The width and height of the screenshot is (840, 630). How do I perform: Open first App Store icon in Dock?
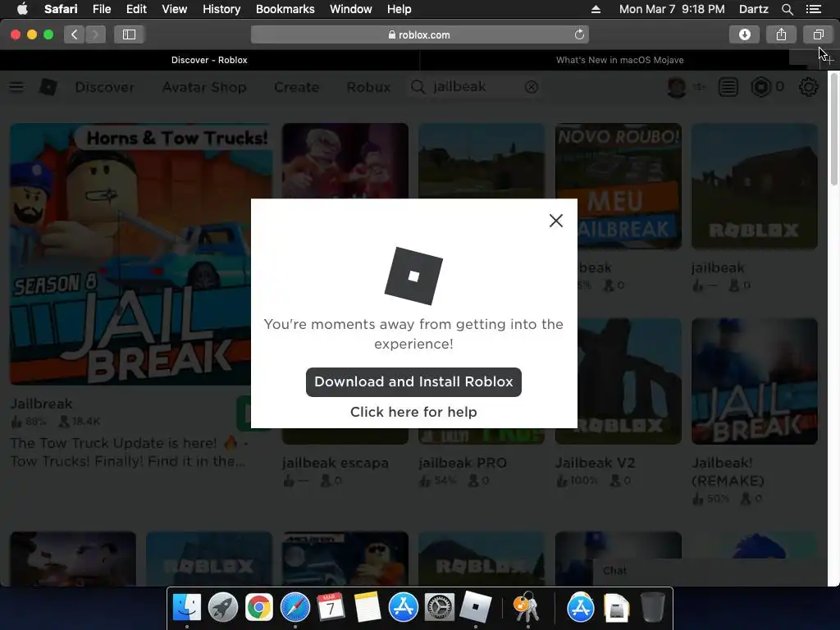click(403, 607)
